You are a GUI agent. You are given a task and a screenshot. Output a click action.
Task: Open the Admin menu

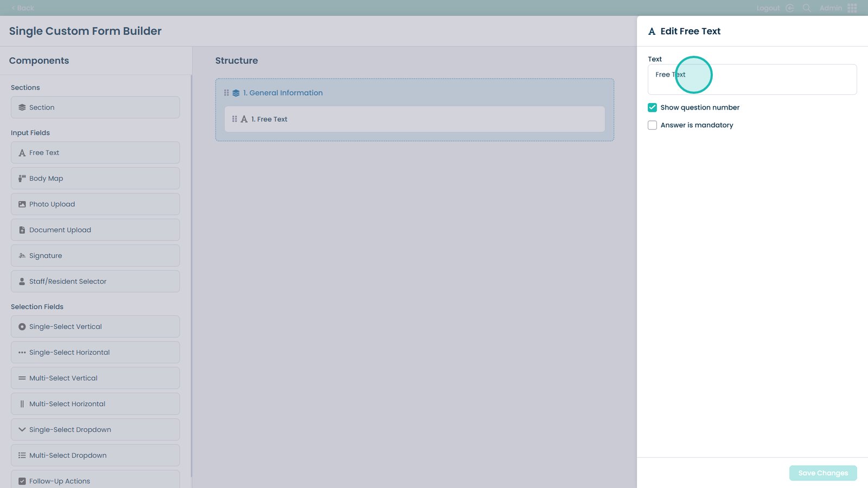(x=831, y=8)
